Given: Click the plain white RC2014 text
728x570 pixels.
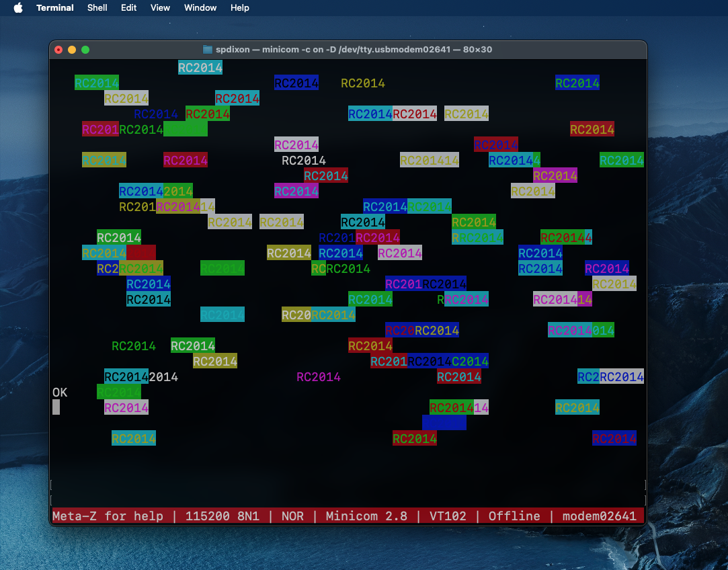Looking at the screenshot, I should coord(304,161).
